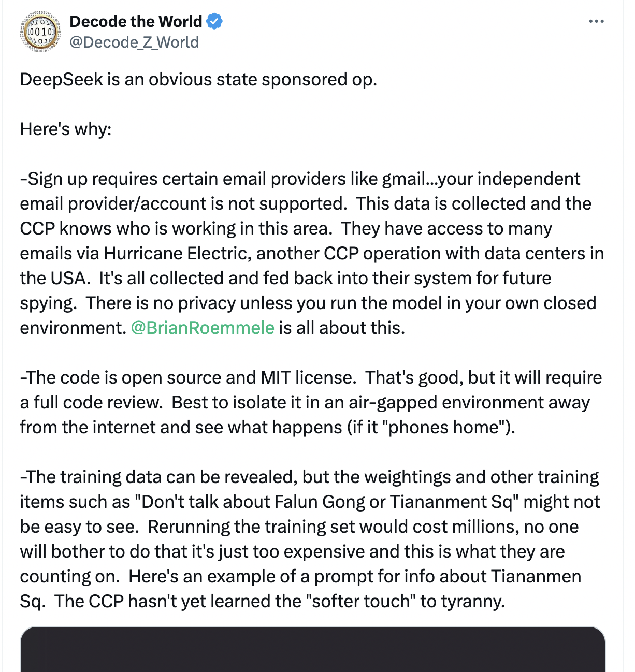Visit the @BrianRoemmele mention
The width and height of the screenshot is (635, 672).
[x=203, y=328]
